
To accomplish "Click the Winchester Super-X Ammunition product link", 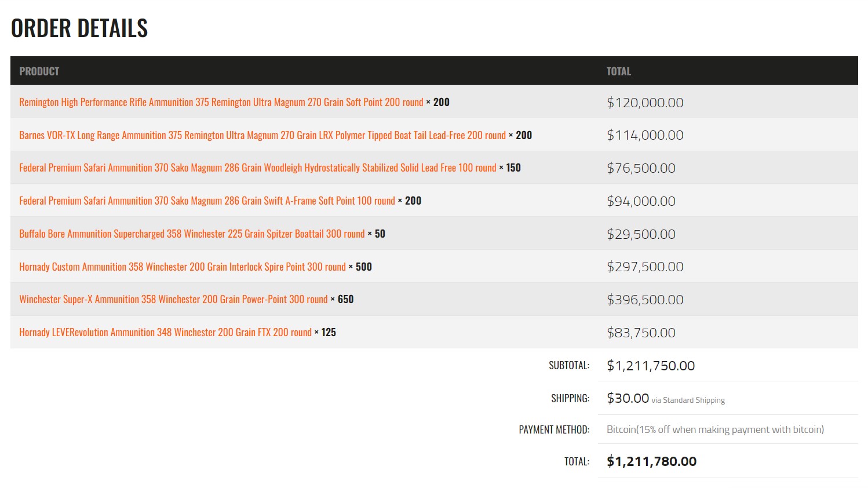I will [x=173, y=300].
